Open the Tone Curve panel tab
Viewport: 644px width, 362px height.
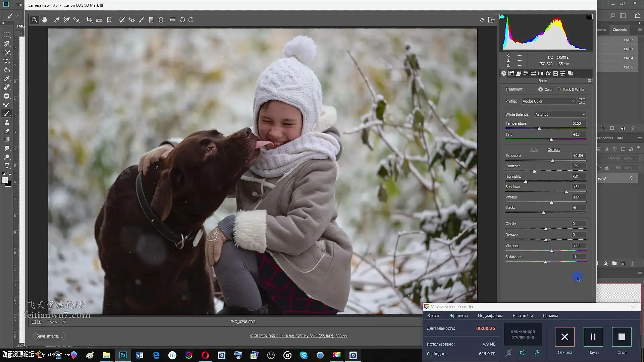click(511, 73)
